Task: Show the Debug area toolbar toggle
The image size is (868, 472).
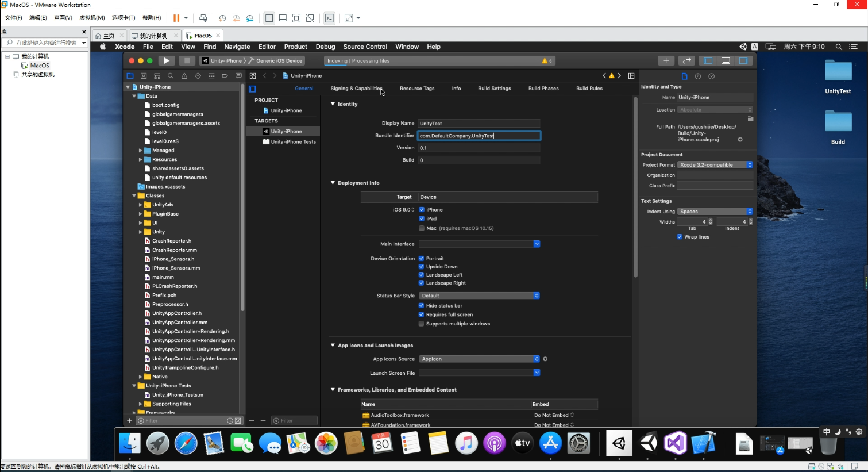Action: point(726,60)
